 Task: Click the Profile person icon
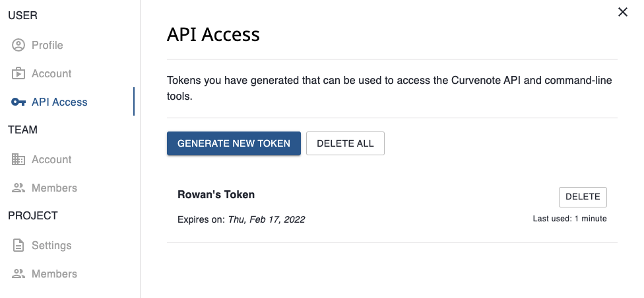pyautogui.click(x=18, y=45)
